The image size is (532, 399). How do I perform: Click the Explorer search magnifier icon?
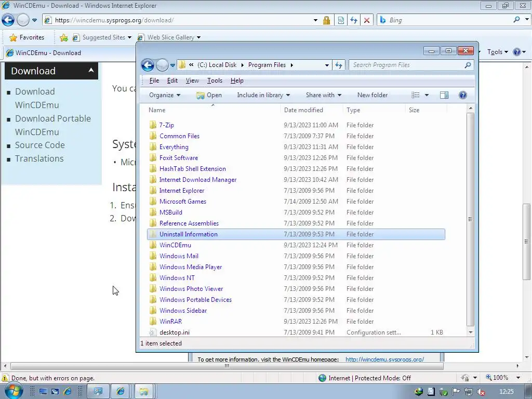468,65
